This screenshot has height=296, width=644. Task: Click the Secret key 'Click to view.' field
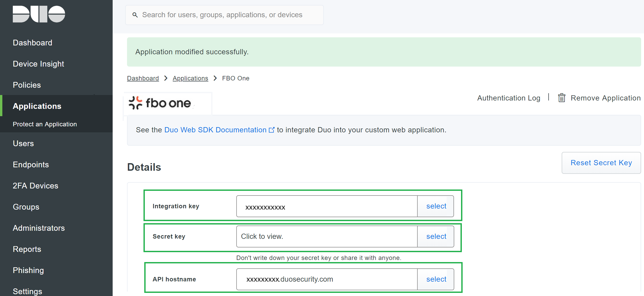point(327,236)
